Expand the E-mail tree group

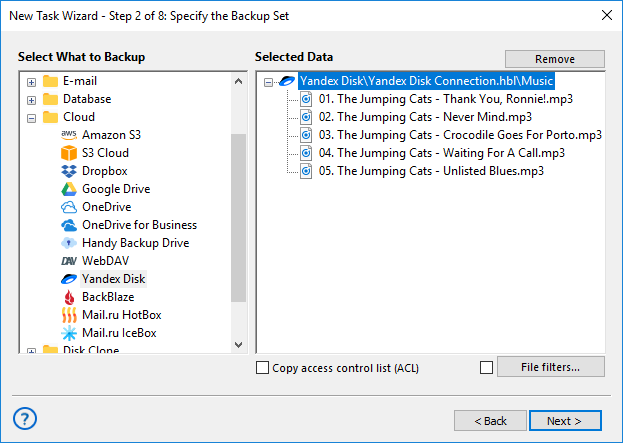click(x=32, y=82)
